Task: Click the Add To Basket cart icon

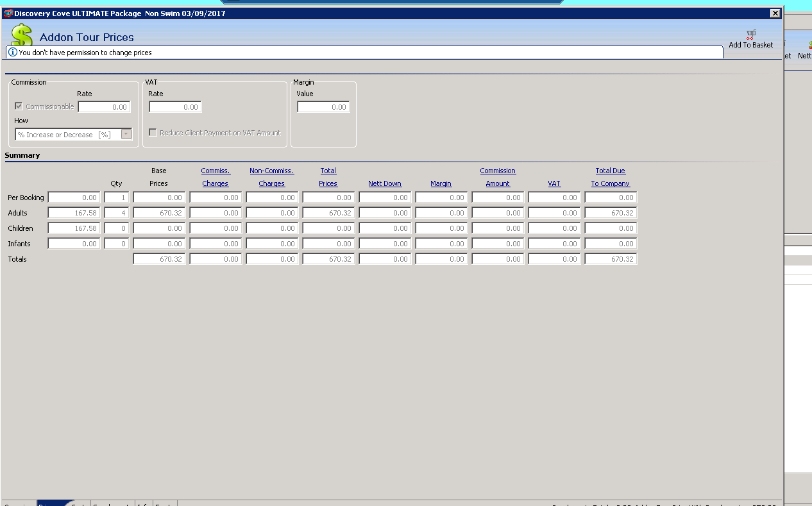Action: 750,34
